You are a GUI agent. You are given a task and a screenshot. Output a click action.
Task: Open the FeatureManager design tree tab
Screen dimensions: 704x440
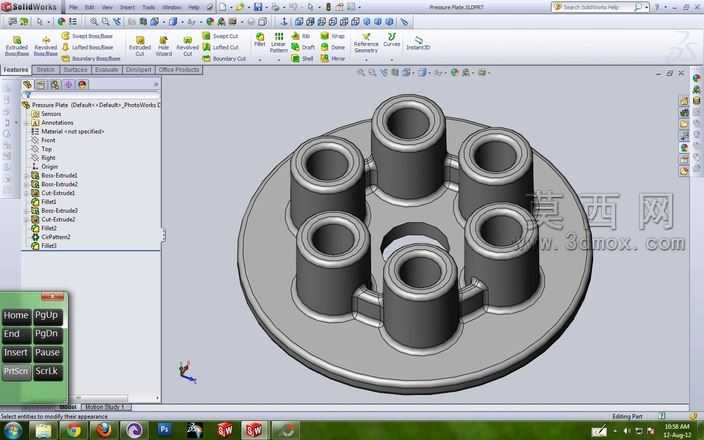point(27,84)
